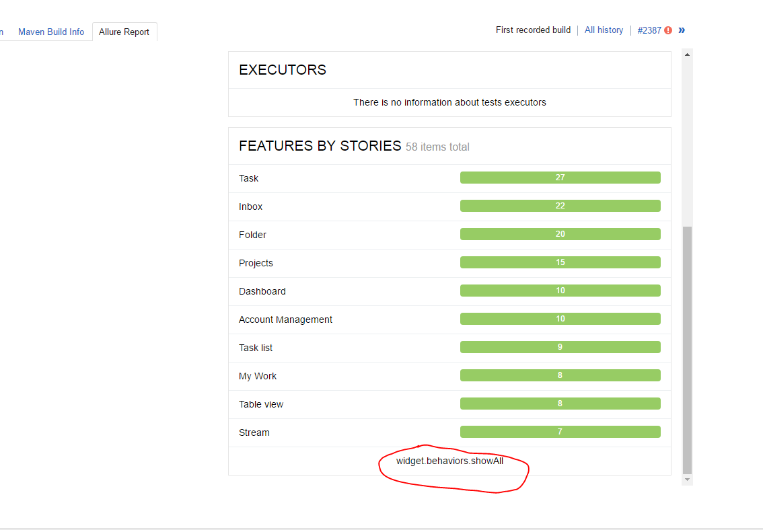
Task: Open the All history link
Action: (604, 30)
